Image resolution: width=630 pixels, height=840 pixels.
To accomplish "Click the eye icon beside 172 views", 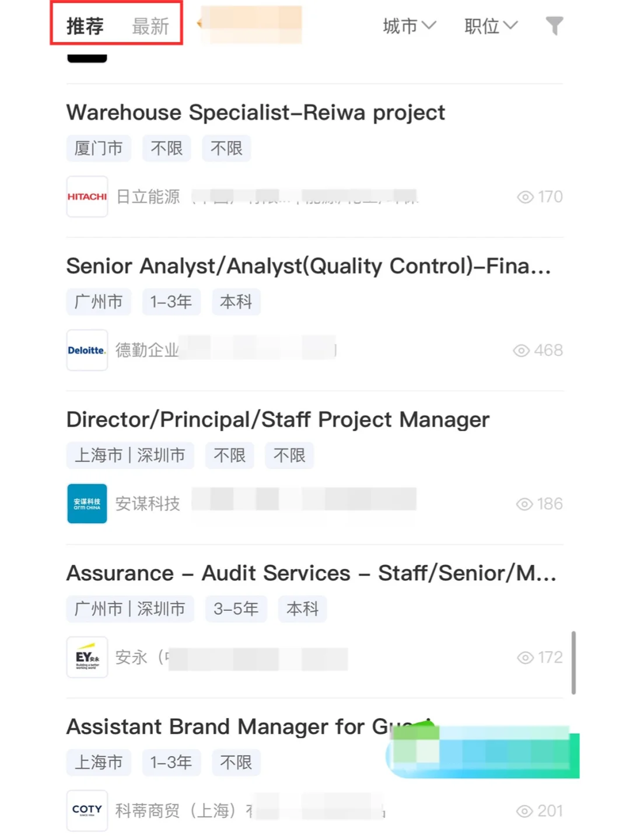I will 525,657.
